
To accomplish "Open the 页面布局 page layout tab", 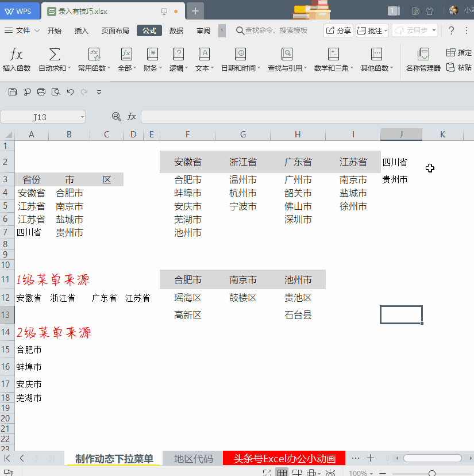I will (115, 30).
